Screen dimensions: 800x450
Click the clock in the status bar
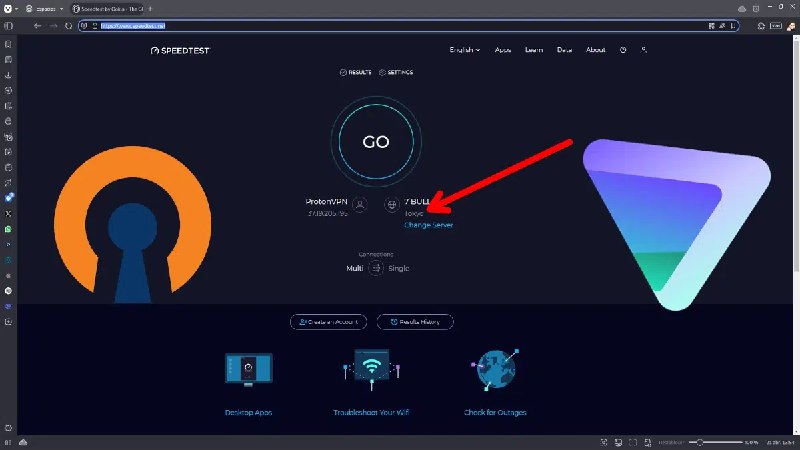coord(781,442)
